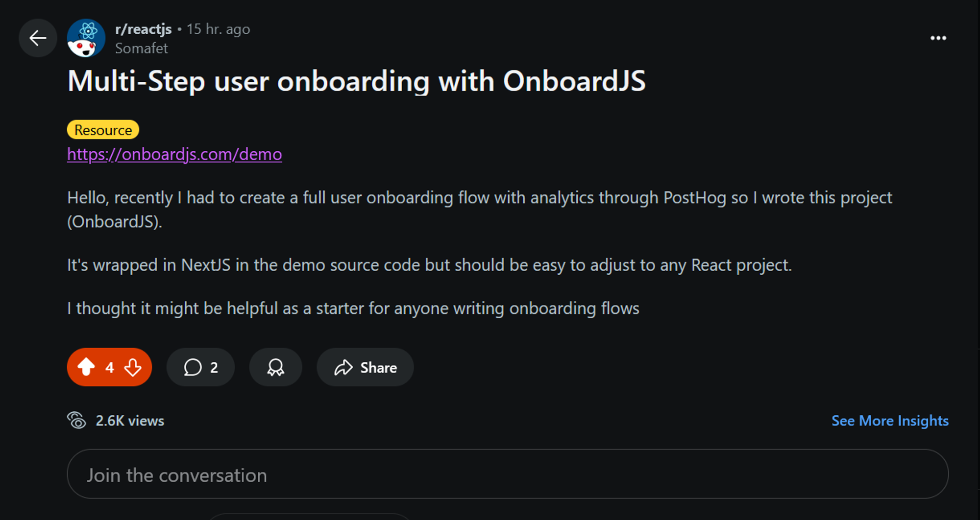Click See More Insights
Viewport: 980px width, 520px height.
pyautogui.click(x=890, y=421)
